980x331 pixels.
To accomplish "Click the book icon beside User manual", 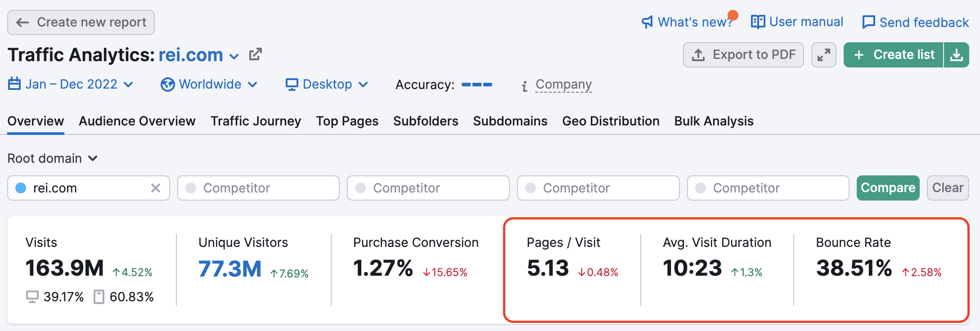I will [758, 22].
